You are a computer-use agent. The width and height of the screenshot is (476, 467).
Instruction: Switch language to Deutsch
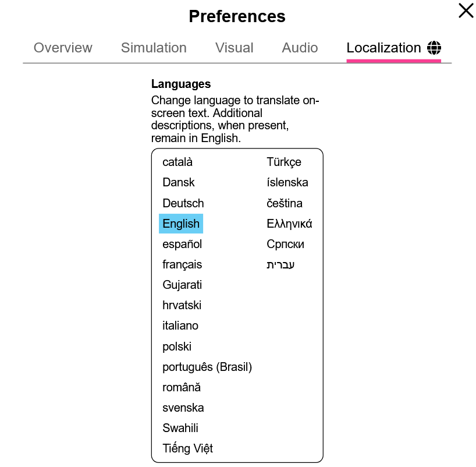pos(183,203)
